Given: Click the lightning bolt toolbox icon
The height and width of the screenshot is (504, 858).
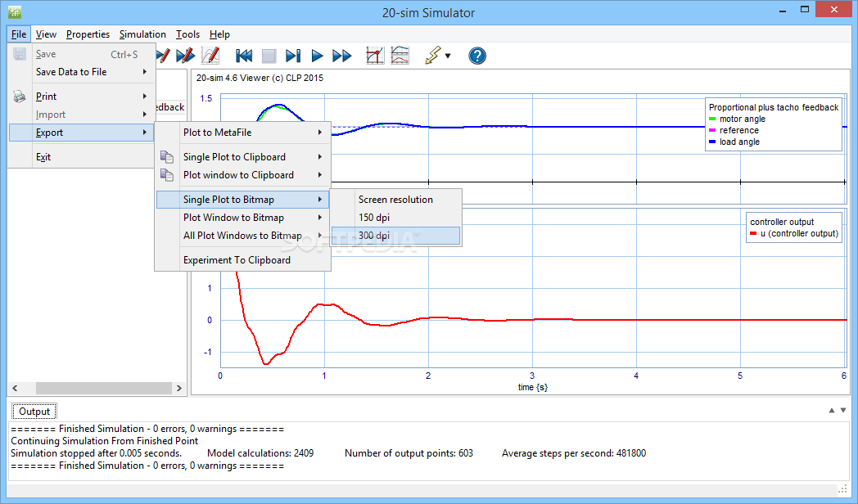Looking at the screenshot, I should (x=433, y=55).
